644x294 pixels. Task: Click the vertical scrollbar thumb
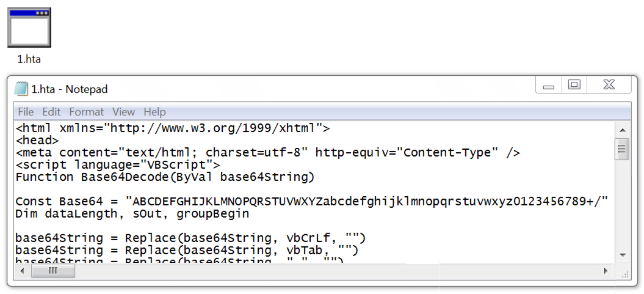click(623, 149)
